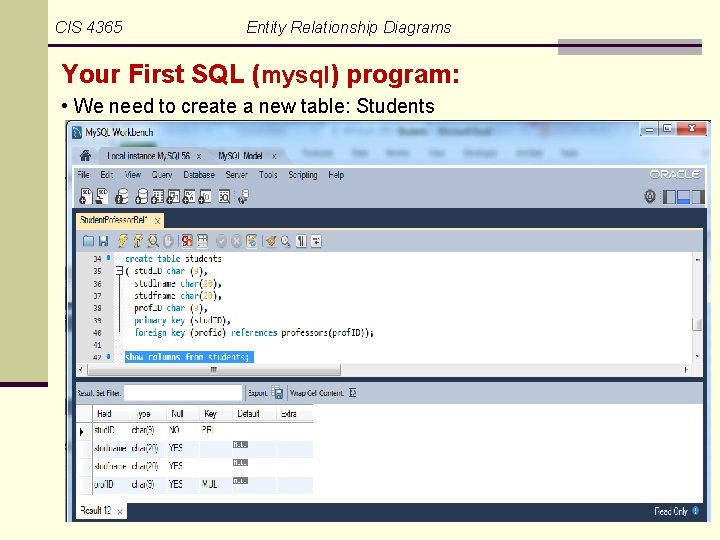Beautify the query with the broom icon

pos(271,241)
